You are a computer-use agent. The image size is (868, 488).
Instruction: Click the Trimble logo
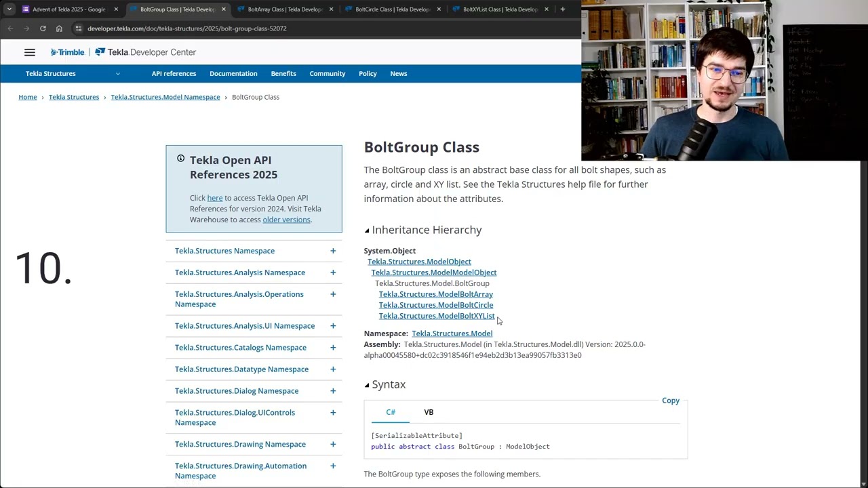click(67, 52)
